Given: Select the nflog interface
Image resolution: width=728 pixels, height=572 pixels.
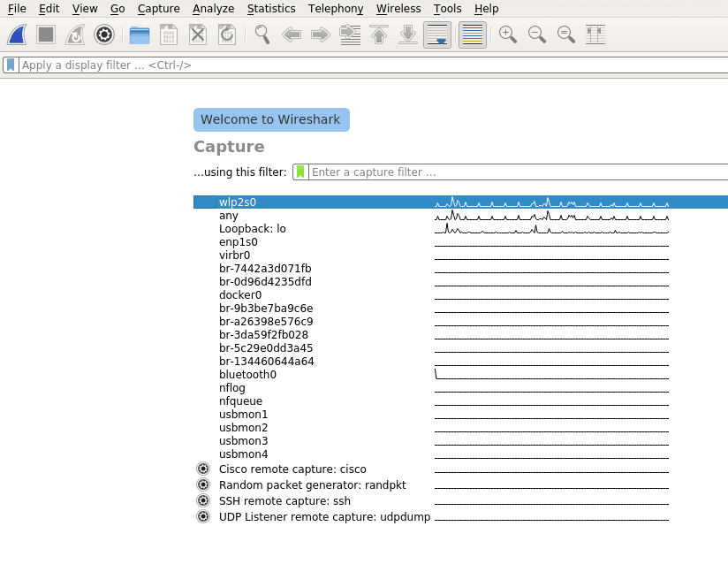Looking at the screenshot, I should point(460,387).
